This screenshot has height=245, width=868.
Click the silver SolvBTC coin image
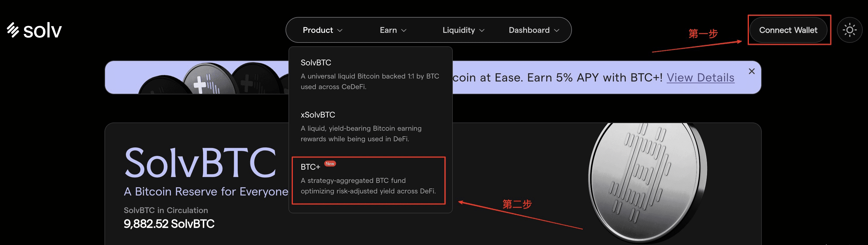648,182
